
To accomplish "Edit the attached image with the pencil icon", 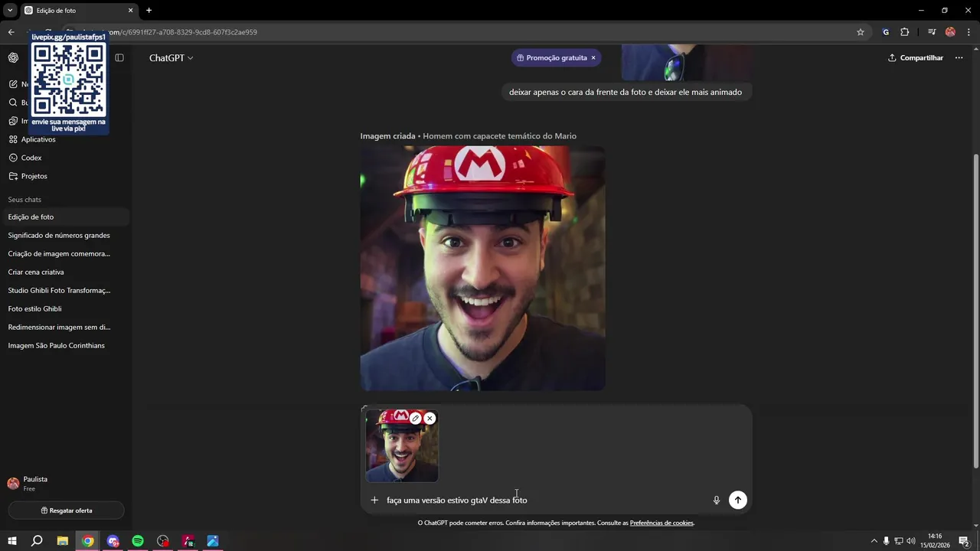I will [x=415, y=418].
